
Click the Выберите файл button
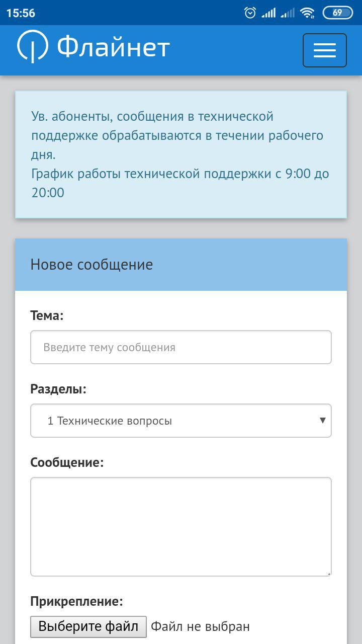point(88,627)
